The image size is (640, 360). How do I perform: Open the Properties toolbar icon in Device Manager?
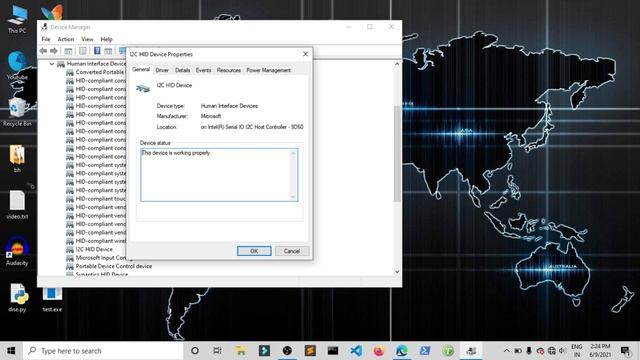(83, 51)
